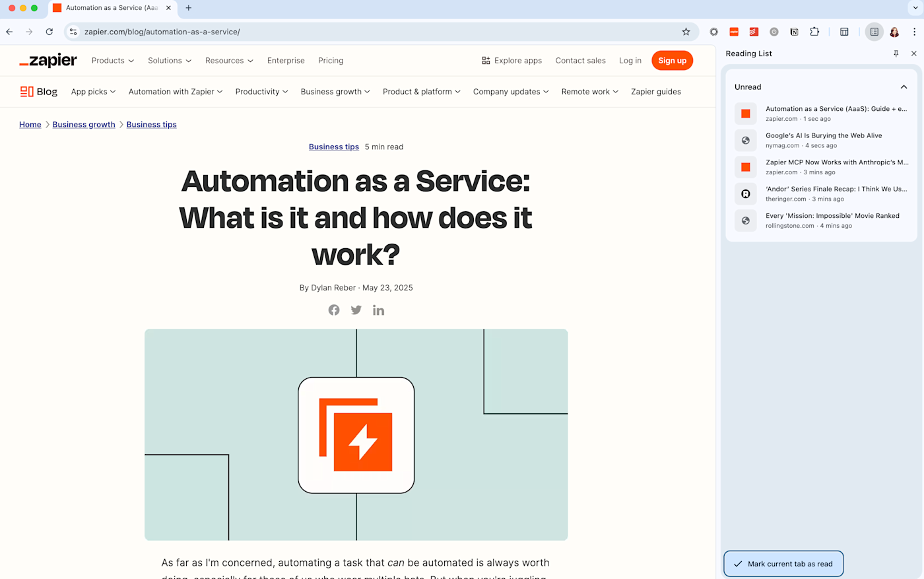Click the orange Sign up button

point(672,60)
